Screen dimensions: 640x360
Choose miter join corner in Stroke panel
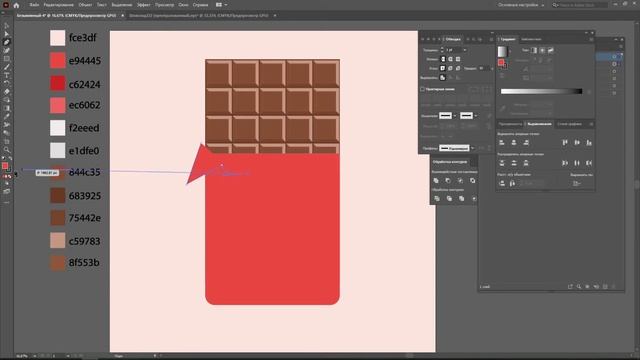[443, 68]
